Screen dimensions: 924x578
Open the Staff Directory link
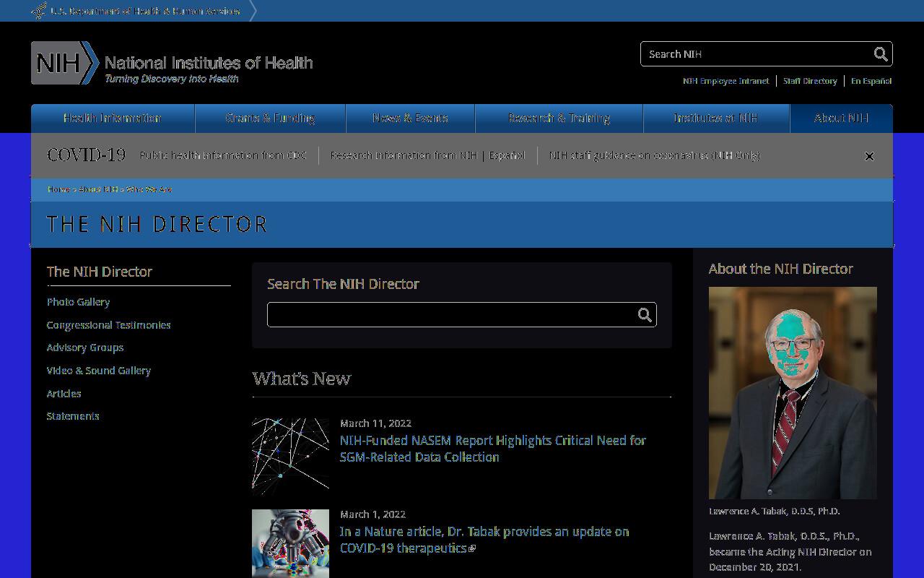click(810, 81)
